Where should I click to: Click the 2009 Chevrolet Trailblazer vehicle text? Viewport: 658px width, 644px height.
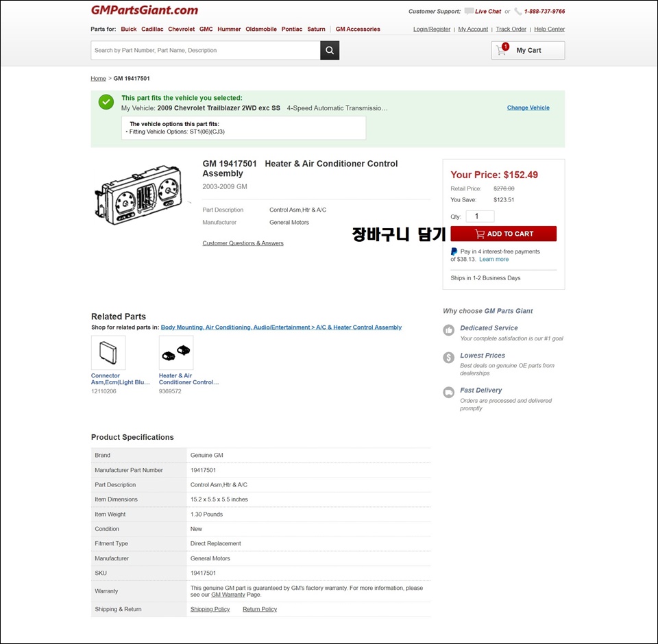219,108
